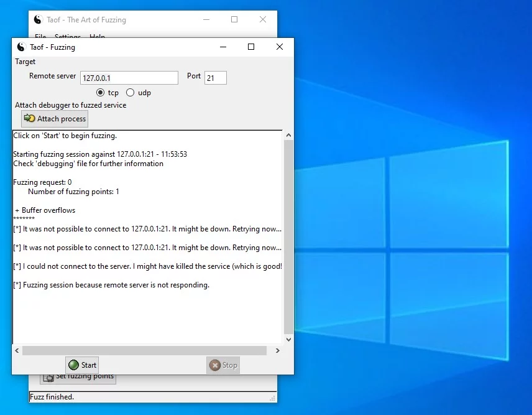Viewport: 532px width, 415px height.
Task: Click the yin-yang icon of the main Taof window
Action: pyautogui.click(x=37, y=20)
